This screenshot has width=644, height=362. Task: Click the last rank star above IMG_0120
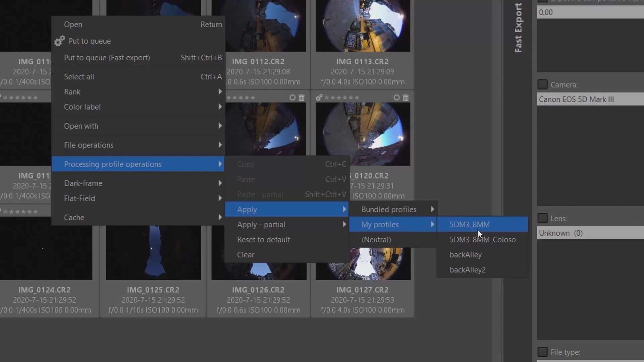coord(357,98)
